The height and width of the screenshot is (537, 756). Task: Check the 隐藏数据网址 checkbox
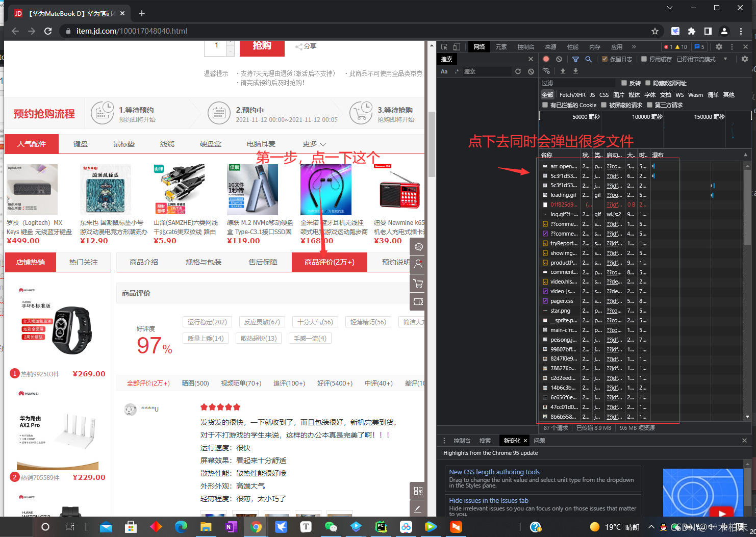pyautogui.click(x=648, y=83)
